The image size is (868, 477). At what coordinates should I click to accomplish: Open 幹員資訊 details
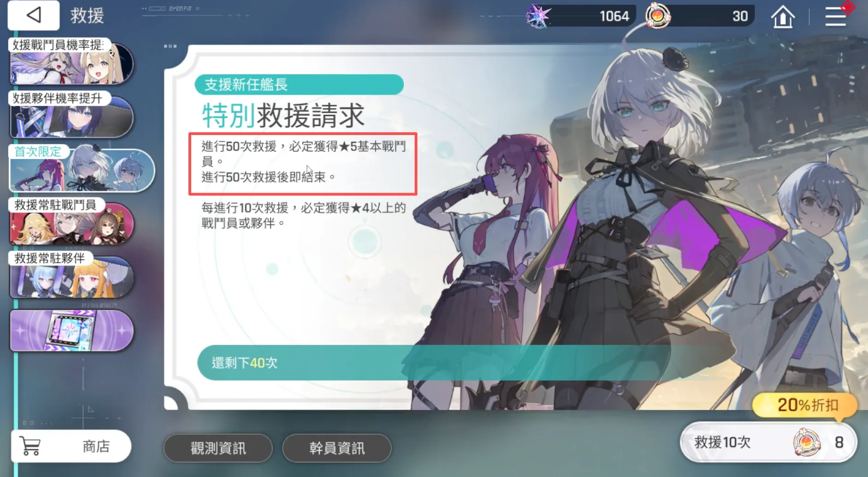[337, 448]
